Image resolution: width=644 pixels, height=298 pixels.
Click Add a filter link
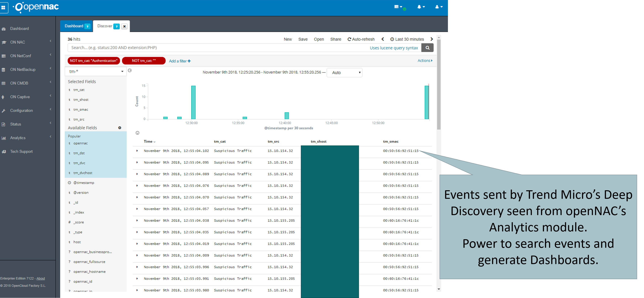(x=180, y=61)
